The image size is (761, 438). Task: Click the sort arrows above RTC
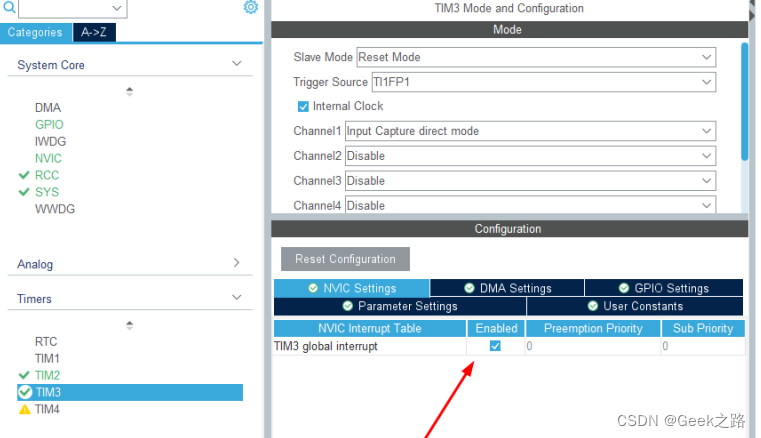pos(129,325)
